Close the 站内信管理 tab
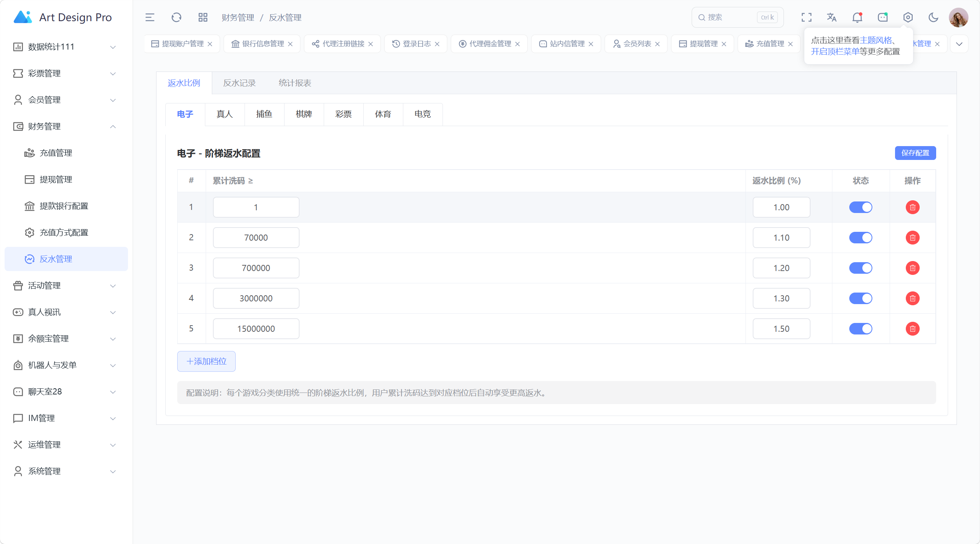 click(591, 44)
